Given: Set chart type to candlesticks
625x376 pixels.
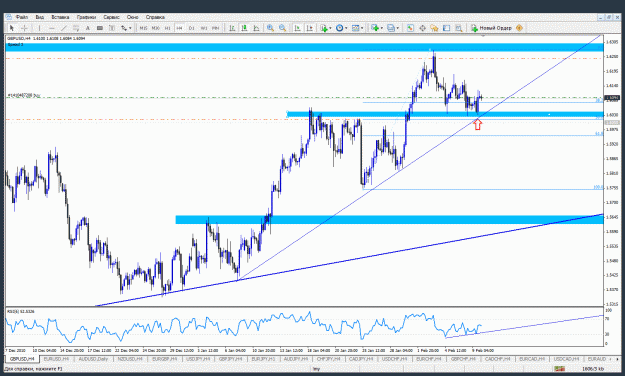Looking at the screenshot, I should tap(244, 28).
